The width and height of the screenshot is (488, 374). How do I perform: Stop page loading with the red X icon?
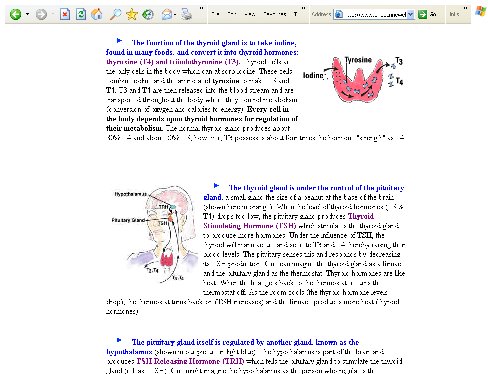[65, 14]
